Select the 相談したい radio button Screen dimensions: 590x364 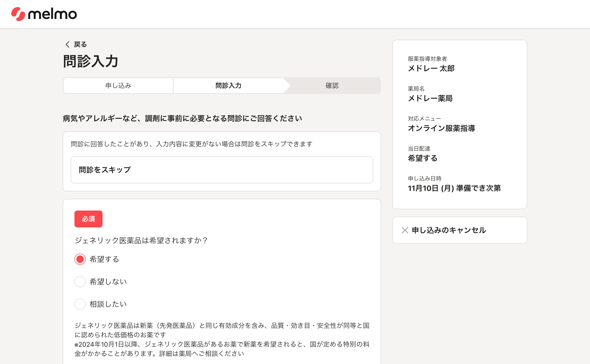pos(80,304)
